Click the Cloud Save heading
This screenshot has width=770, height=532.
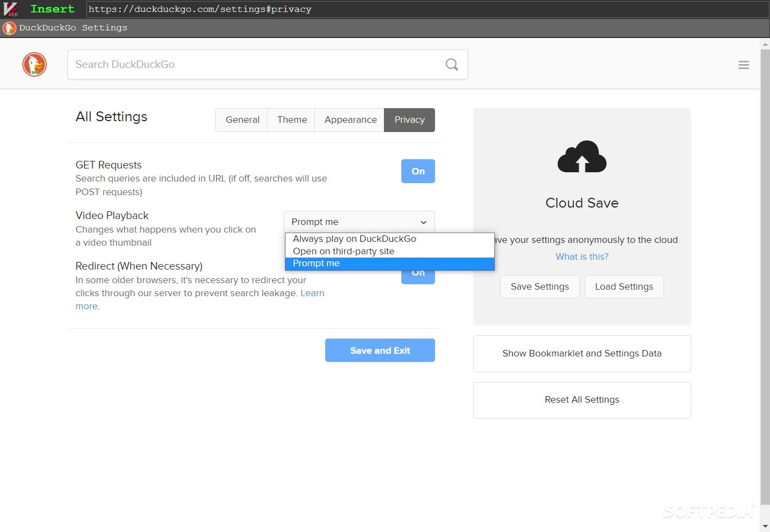[x=582, y=203]
